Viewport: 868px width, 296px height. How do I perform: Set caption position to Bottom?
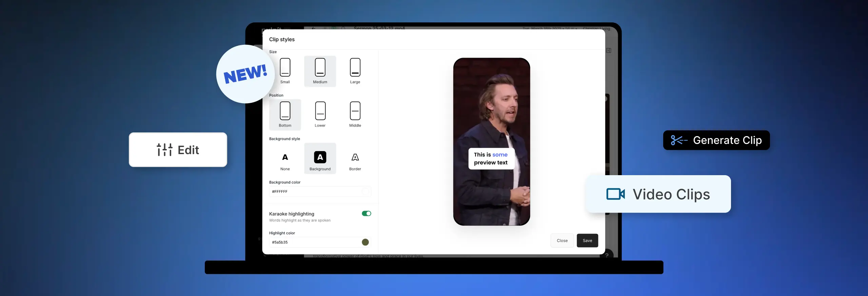click(x=285, y=115)
